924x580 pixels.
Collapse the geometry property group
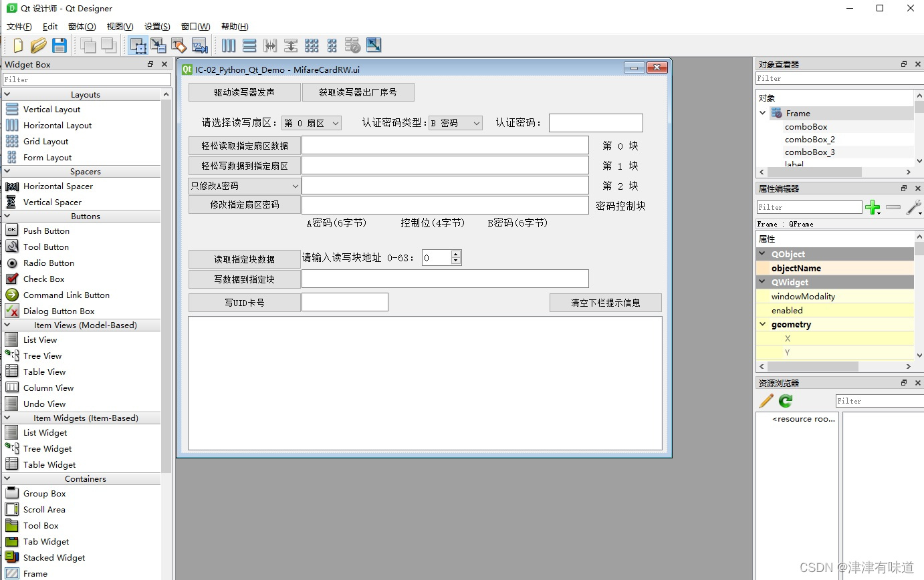click(x=763, y=324)
